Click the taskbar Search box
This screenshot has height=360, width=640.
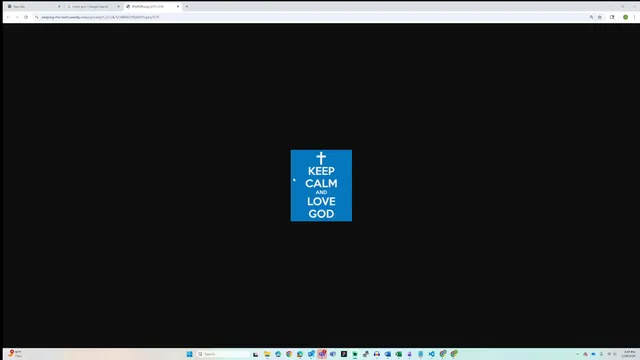(x=223, y=354)
